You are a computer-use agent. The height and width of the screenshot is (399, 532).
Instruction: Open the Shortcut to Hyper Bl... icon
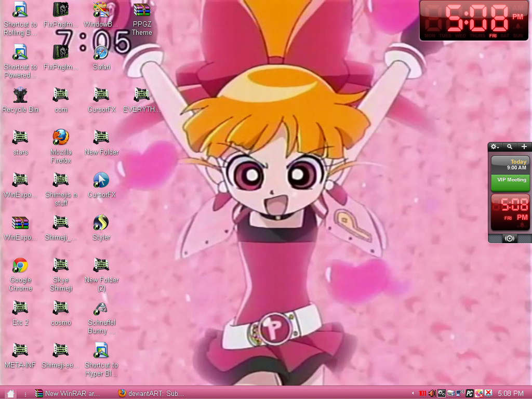101,360
